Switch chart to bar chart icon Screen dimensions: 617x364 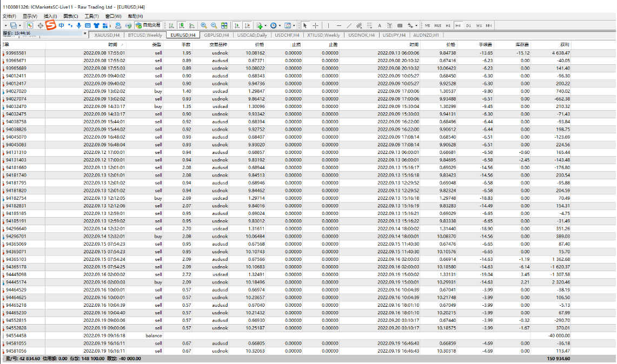coord(171,25)
